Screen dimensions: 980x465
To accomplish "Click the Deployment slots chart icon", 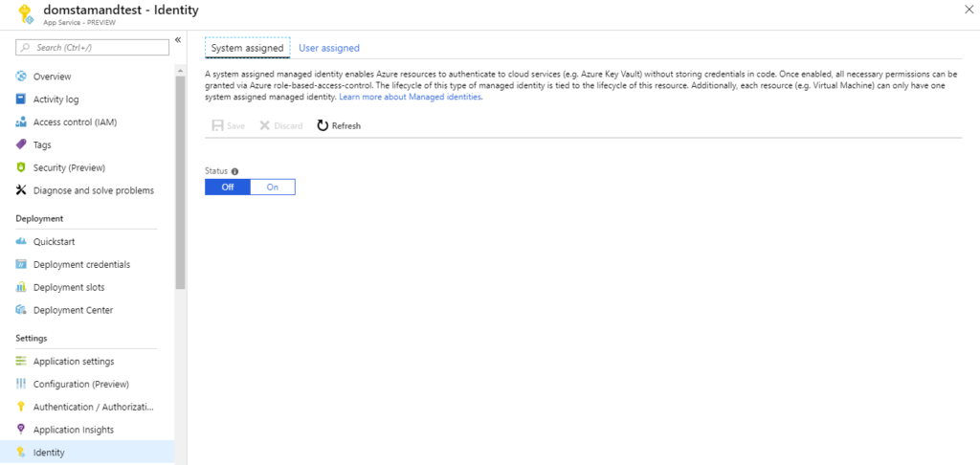I will click(21, 287).
